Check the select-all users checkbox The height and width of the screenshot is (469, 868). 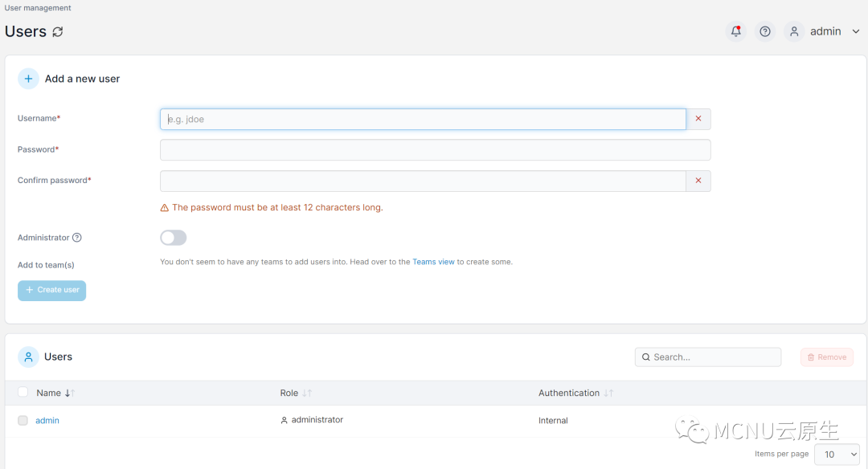[23, 392]
